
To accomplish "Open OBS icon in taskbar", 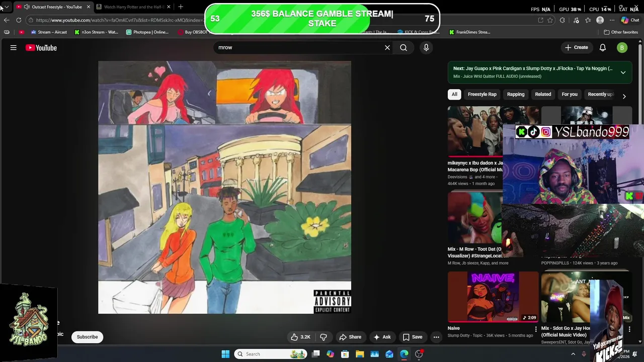I will point(419,354).
